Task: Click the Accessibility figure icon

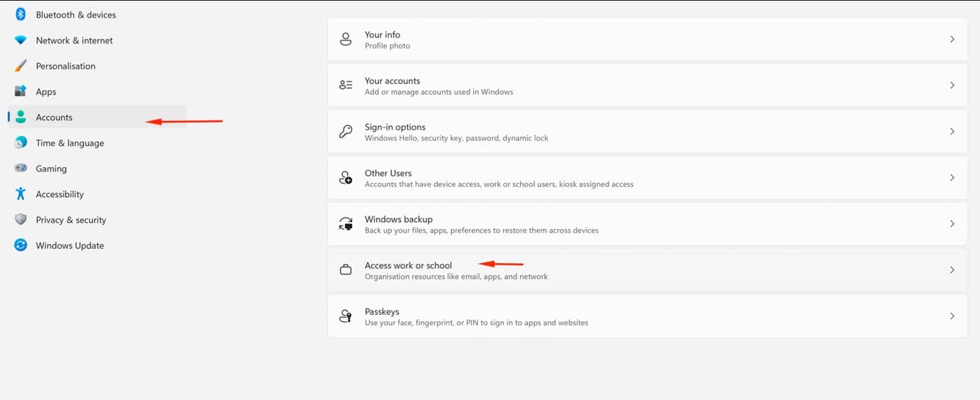Action: point(21,194)
